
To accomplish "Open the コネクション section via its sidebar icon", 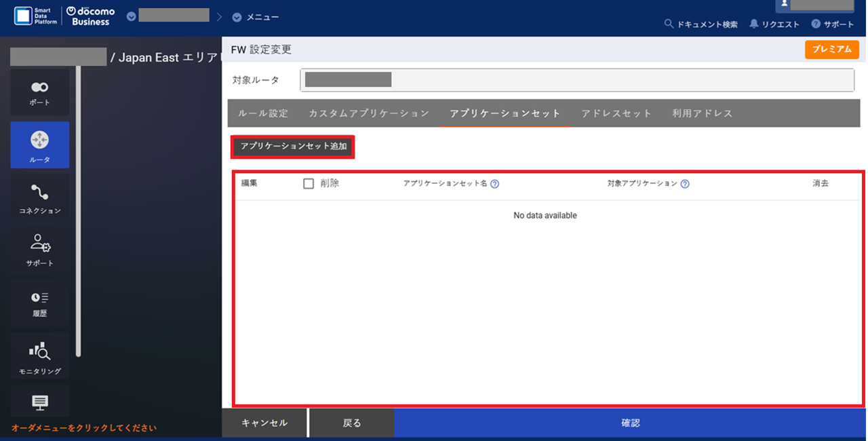I will (40, 192).
